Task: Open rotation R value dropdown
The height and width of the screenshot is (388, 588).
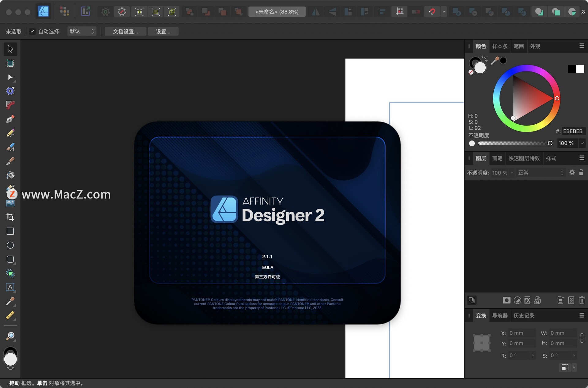Action: (x=533, y=355)
